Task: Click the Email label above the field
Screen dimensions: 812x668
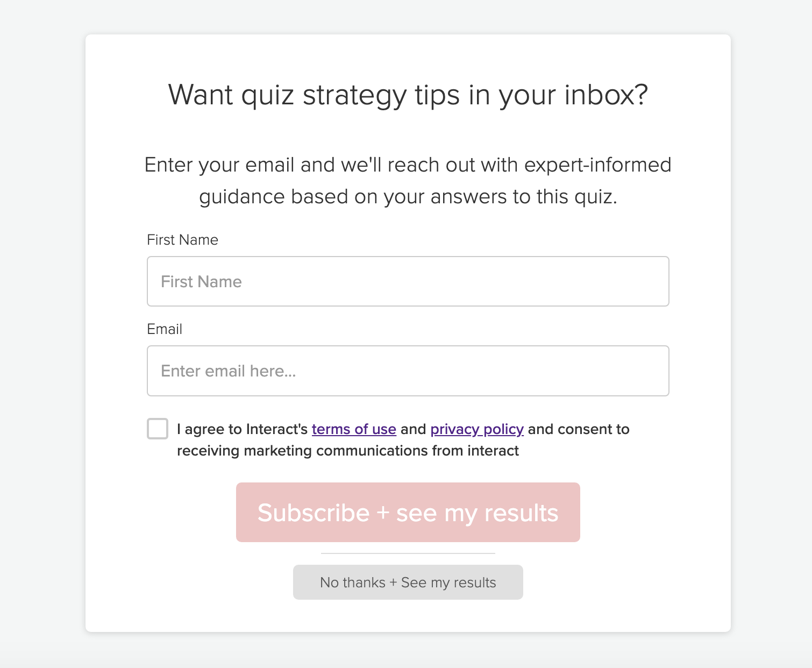Action: pos(165,329)
